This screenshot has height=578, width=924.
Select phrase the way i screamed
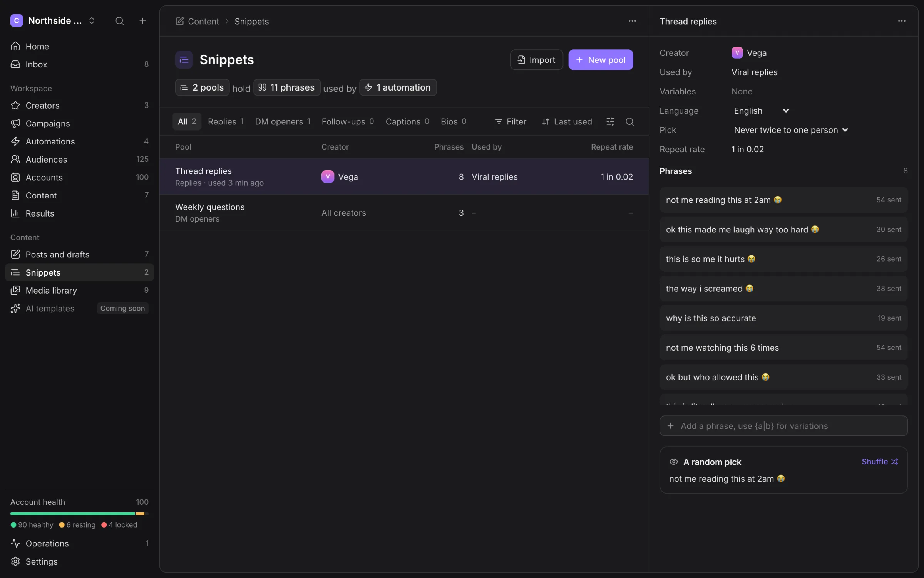click(783, 289)
